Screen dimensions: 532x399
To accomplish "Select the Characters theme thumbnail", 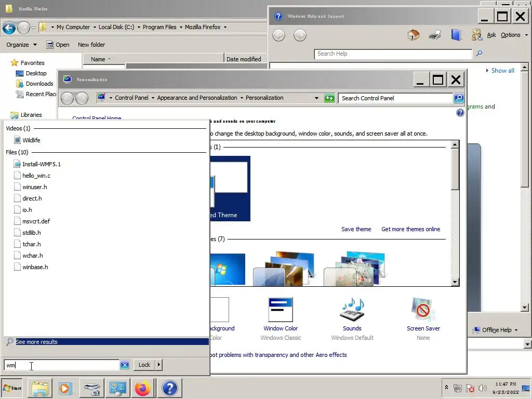I will pos(354,269).
